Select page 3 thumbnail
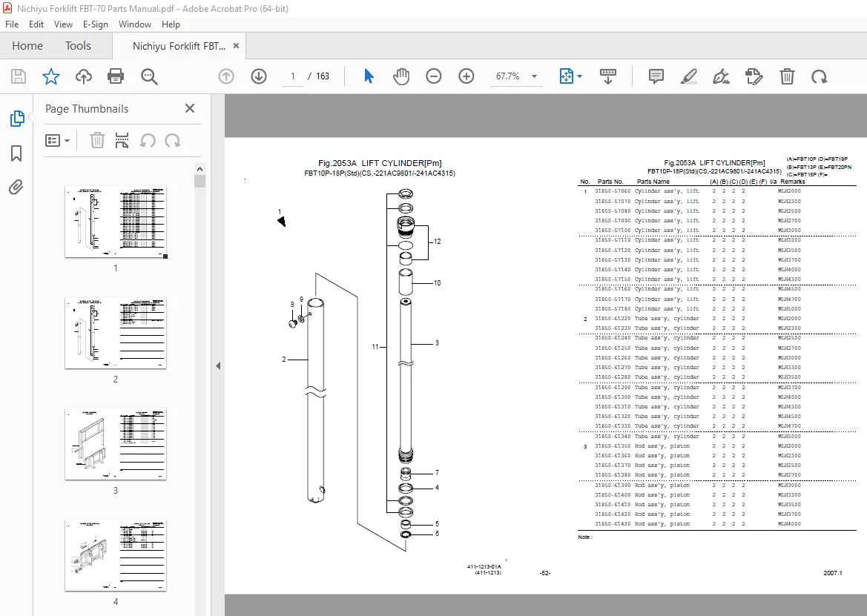 116,444
